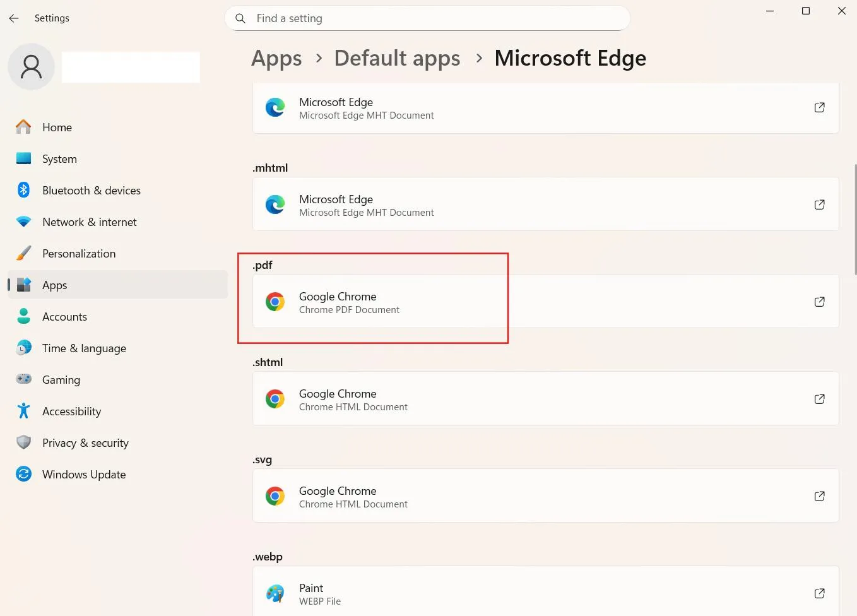Image resolution: width=857 pixels, height=616 pixels.
Task: Click the search magnifier icon
Action: coord(240,18)
